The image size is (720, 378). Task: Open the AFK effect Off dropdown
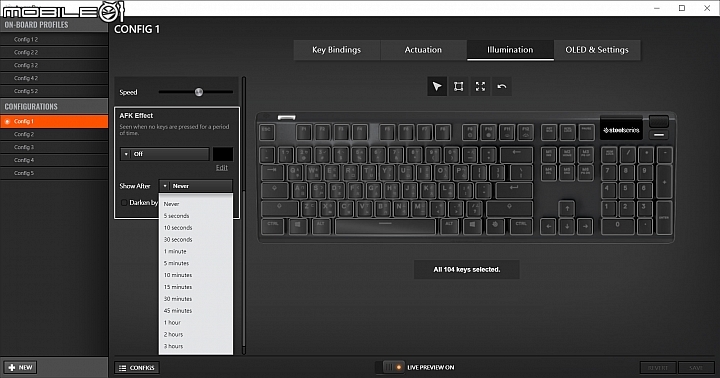[165, 154]
